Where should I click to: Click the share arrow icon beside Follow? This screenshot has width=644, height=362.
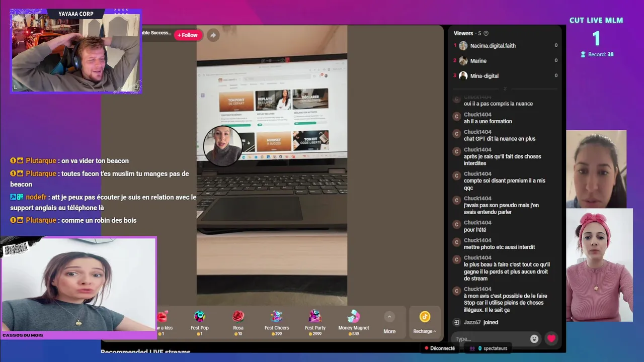(x=213, y=35)
